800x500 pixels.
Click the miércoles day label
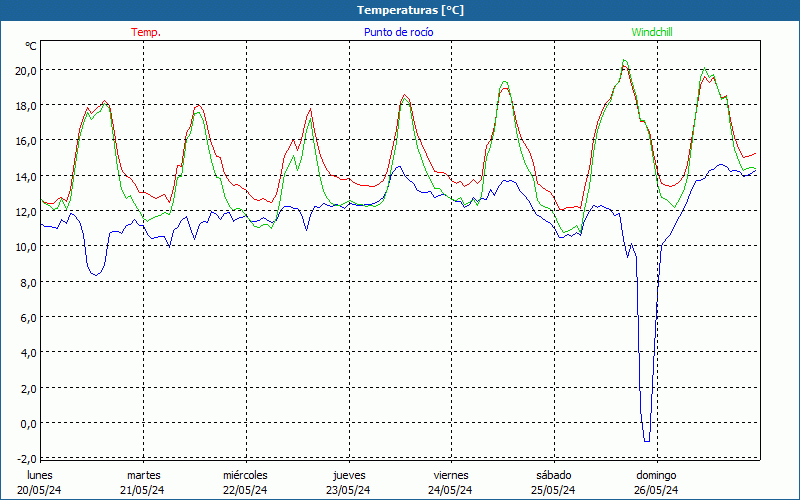pyautogui.click(x=245, y=475)
